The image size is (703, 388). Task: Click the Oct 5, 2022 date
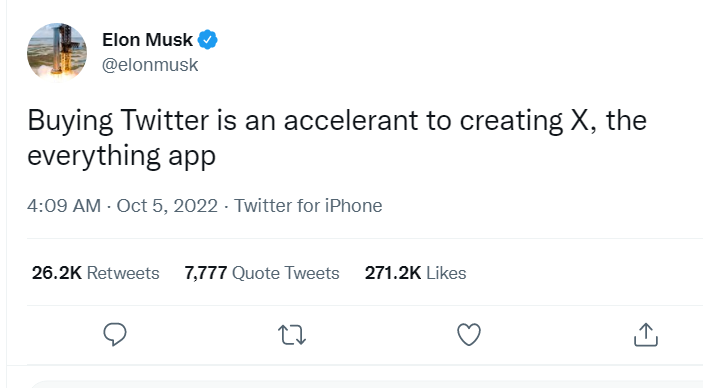click(x=167, y=206)
